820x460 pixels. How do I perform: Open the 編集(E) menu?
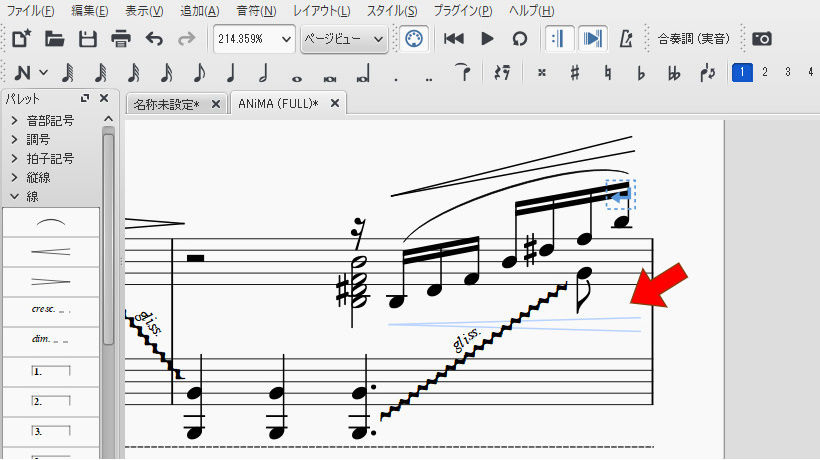point(89,10)
